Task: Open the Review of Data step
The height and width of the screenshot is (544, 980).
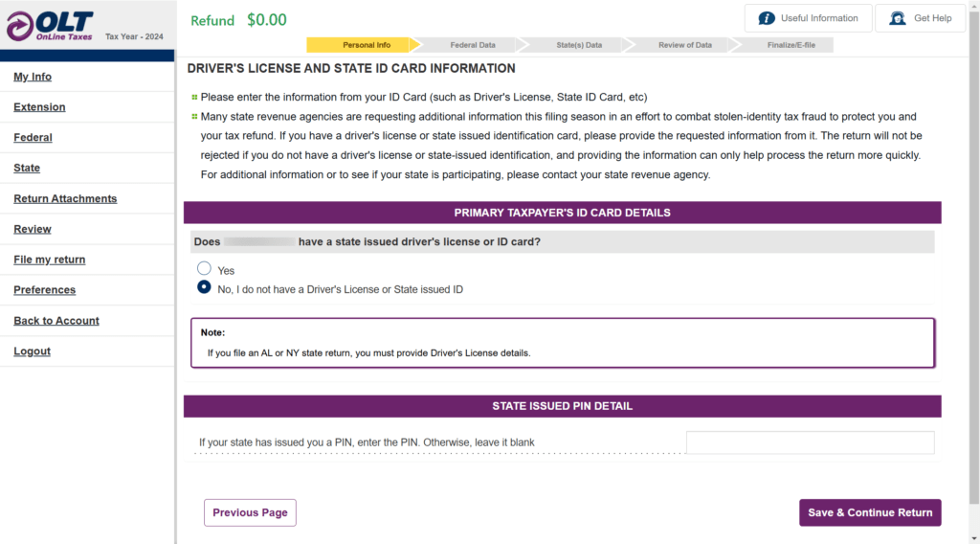Action: [x=685, y=45]
